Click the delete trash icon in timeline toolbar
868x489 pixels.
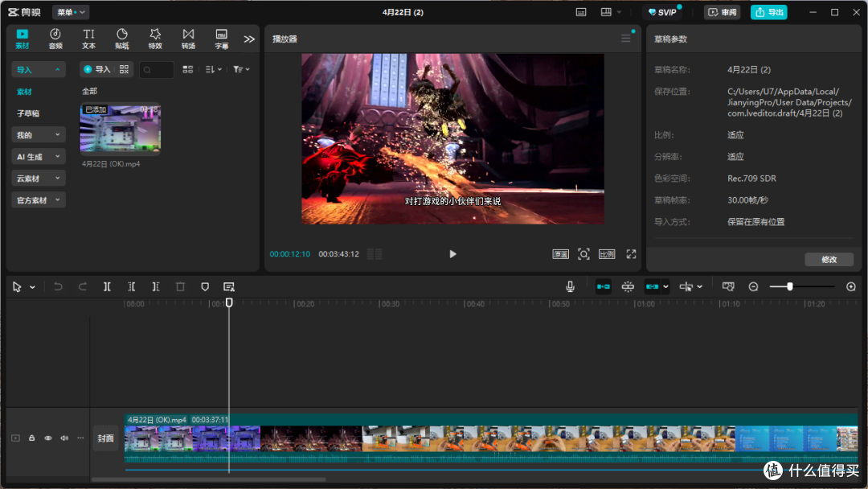[x=180, y=287]
